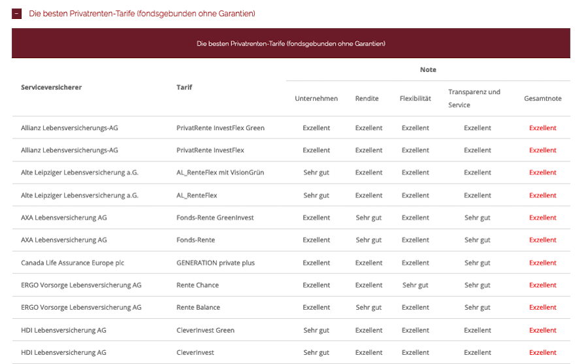Collapse section with the minus icon

click(16, 14)
